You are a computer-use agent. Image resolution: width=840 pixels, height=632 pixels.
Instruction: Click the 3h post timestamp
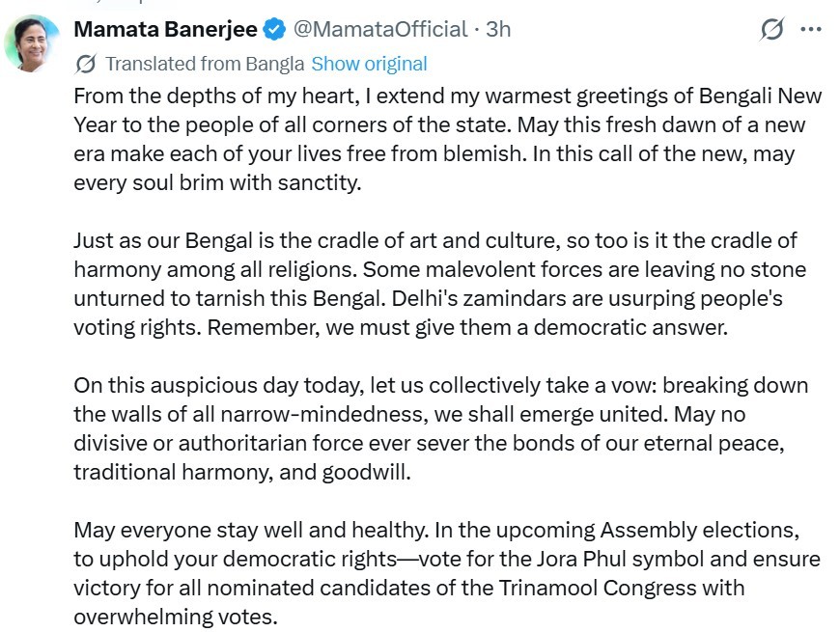pos(498,30)
